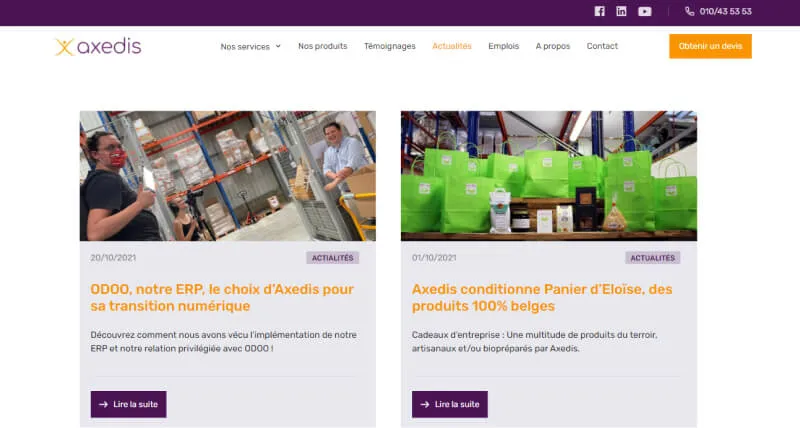Open the Facebook page icon
The height and width of the screenshot is (428, 800).
pos(599,11)
